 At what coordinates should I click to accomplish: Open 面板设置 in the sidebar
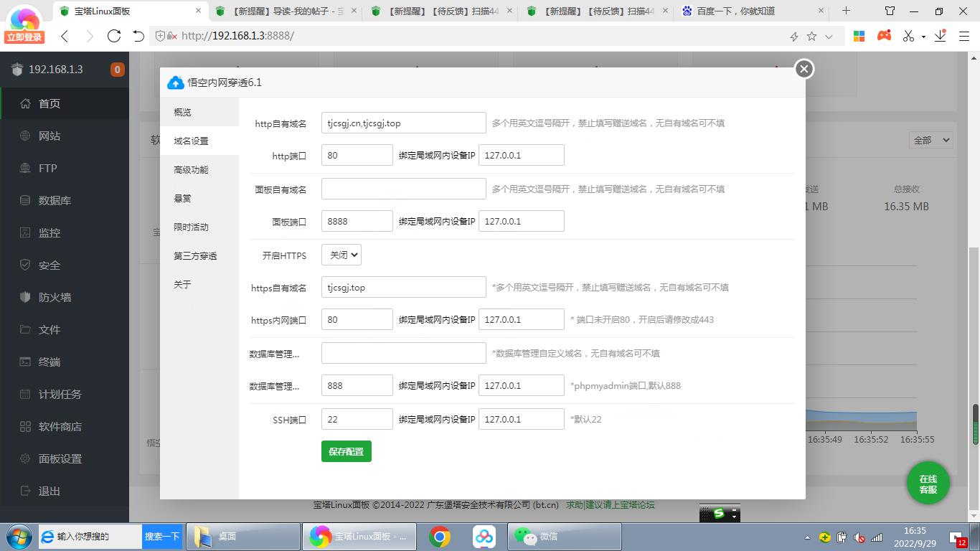coord(65,458)
